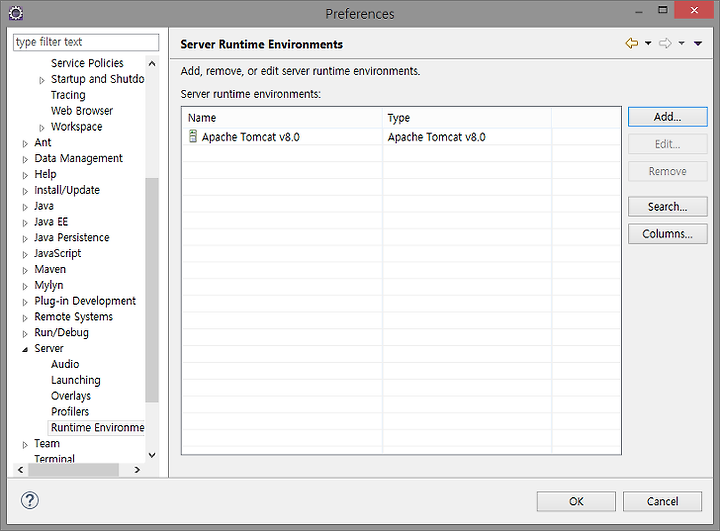Expand the Remote Systems node
Image resolution: width=720 pixels, height=531 pixels.
pyautogui.click(x=25, y=318)
